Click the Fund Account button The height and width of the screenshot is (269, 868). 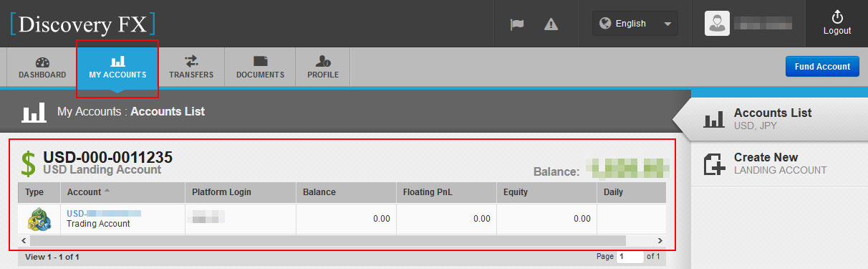pos(822,66)
